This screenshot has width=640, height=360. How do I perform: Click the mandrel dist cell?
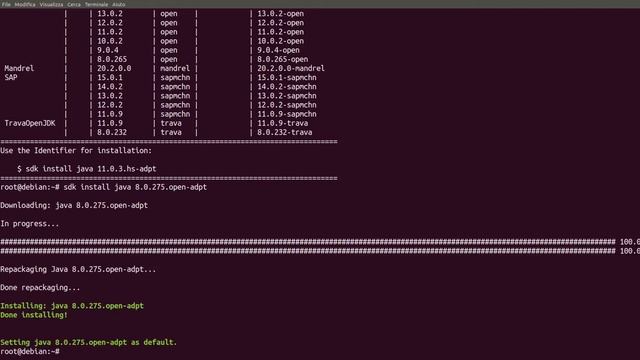pos(175,68)
